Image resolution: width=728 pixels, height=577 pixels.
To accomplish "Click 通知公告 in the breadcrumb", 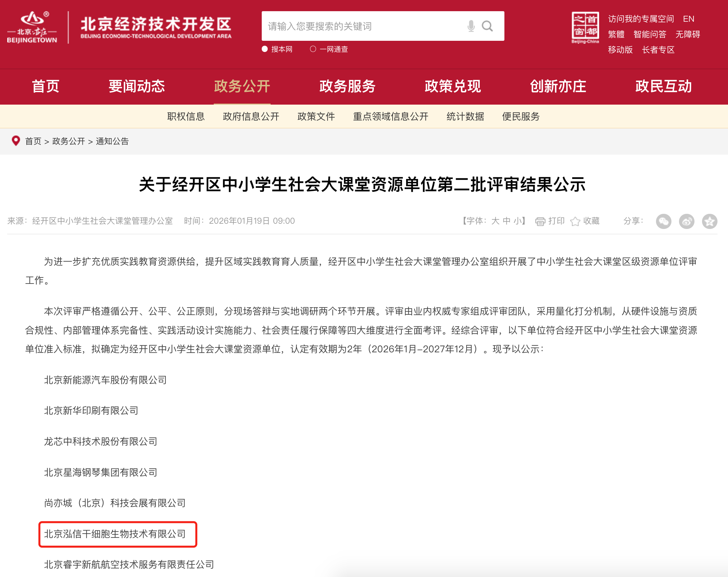I will [112, 141].
